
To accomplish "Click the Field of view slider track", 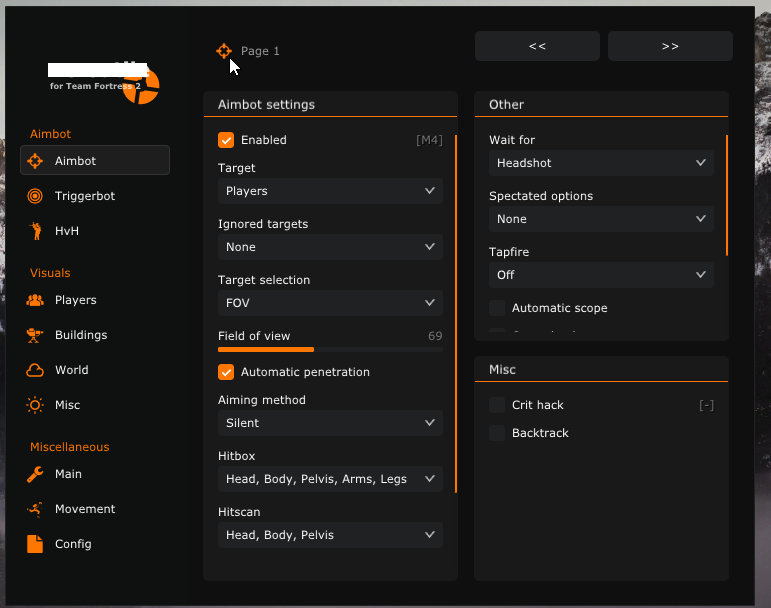I will click(x=330, y=349).
